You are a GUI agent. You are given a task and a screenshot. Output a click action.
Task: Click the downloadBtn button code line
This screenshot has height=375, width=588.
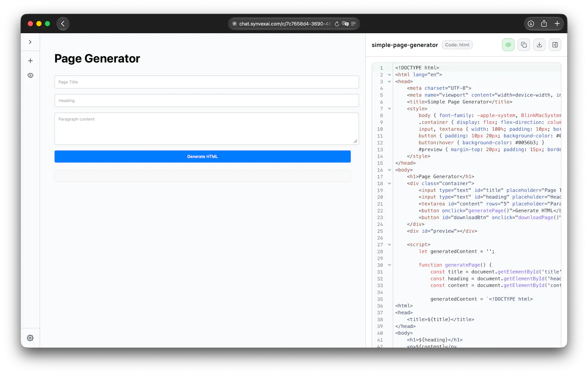490,218
